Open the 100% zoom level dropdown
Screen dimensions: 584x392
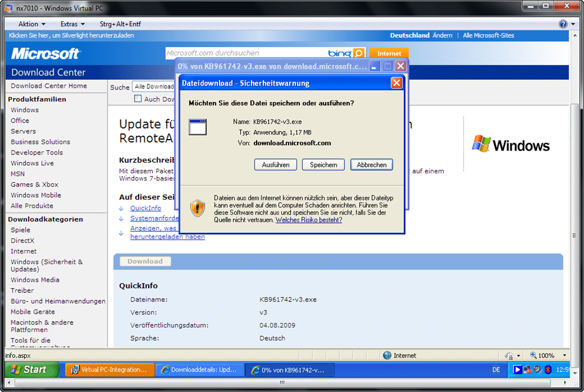pyautogui.click(x=564, y=355)
